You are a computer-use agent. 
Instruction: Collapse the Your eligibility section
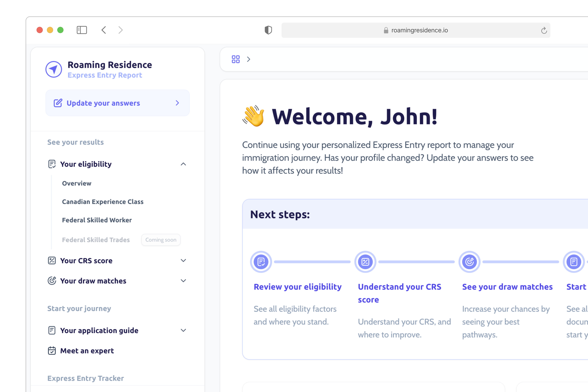(x=183, y=164)
